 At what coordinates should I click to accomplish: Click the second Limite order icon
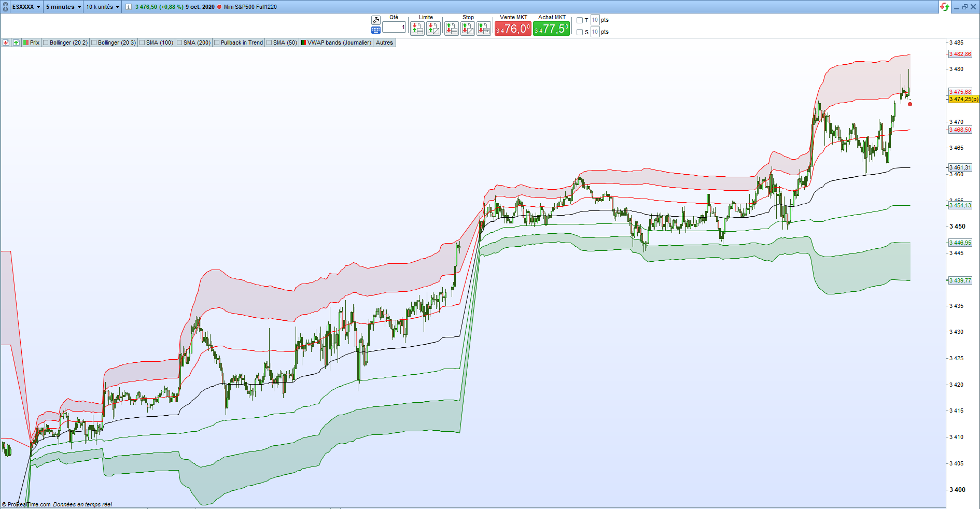point(433,29)
